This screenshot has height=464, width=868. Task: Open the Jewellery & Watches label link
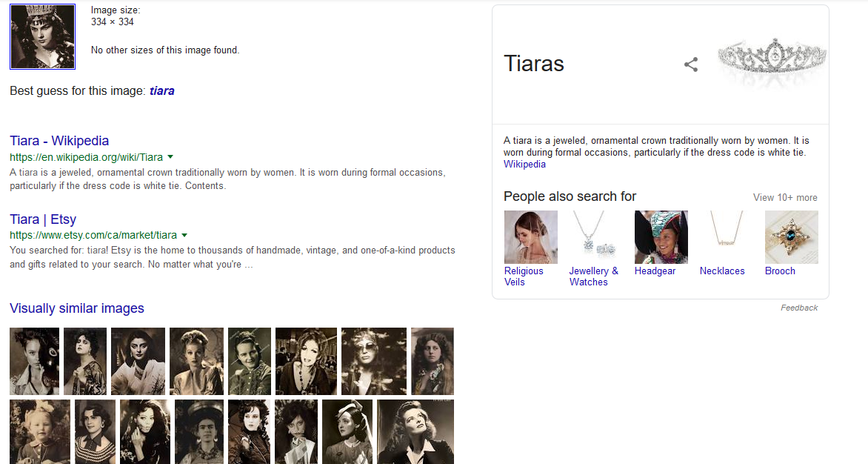pos(593,276)
